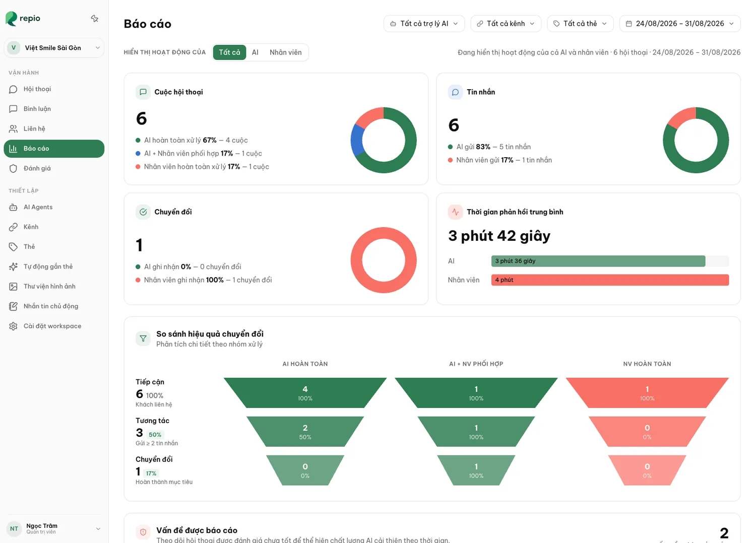
Task: Show activity of Tất cả
Action: coord(229,52)
